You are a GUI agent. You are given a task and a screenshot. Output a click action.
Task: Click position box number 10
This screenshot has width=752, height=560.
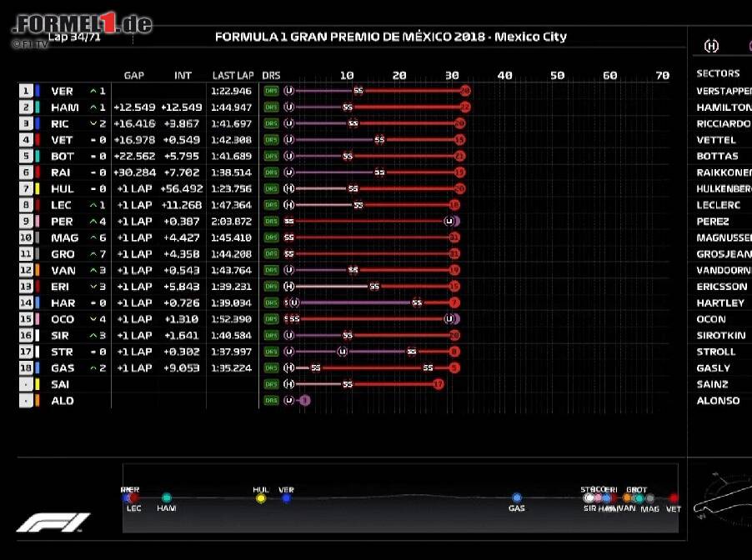point(26,237)
